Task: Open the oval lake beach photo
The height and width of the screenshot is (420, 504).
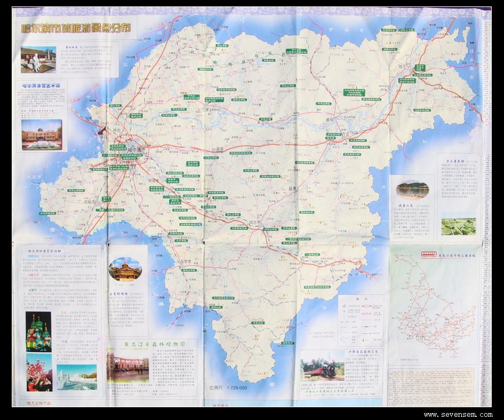Action: coord(412,190)
